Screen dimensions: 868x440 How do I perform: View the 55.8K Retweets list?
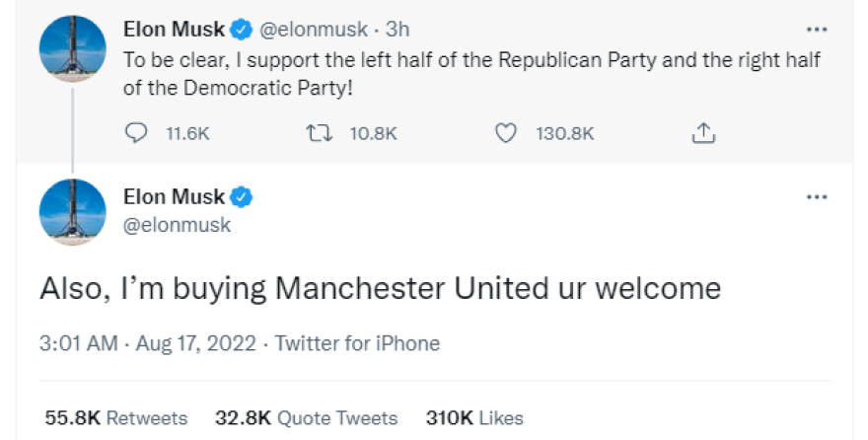(x=116, y=418)
